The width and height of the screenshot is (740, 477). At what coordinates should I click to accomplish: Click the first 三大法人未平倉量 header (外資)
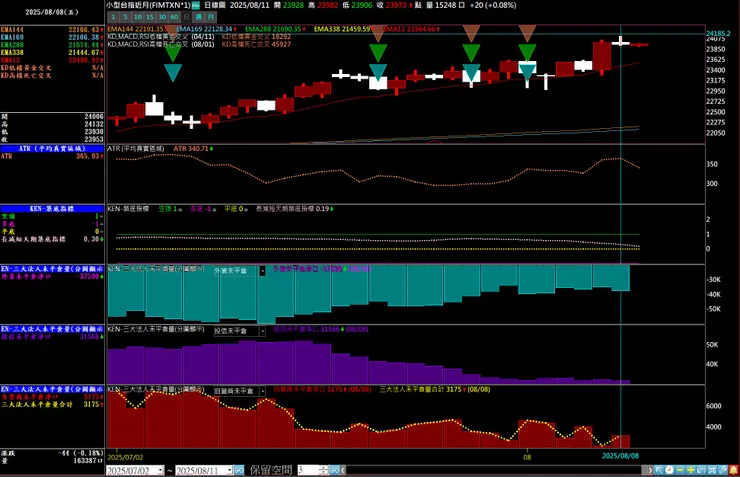(x=52, y=269)
